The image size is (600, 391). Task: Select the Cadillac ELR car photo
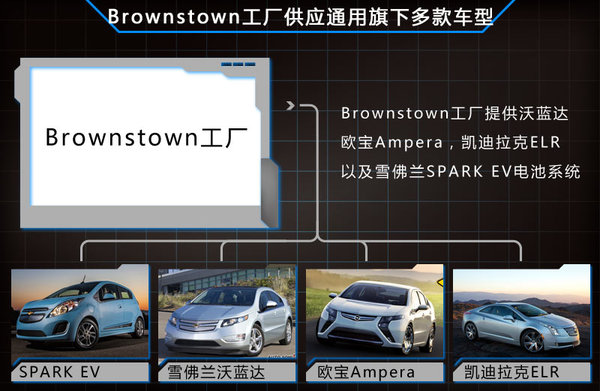pyautogui.click(x=522, y=313)
